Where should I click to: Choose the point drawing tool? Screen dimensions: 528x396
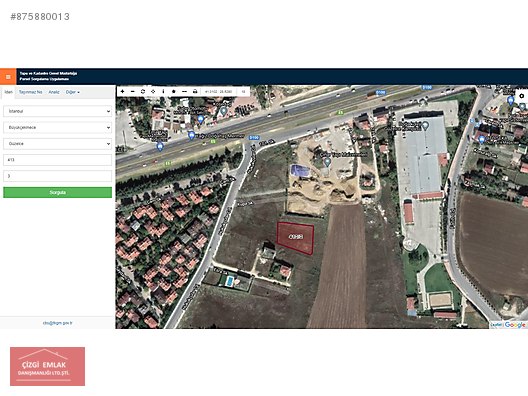pos(174,91)
